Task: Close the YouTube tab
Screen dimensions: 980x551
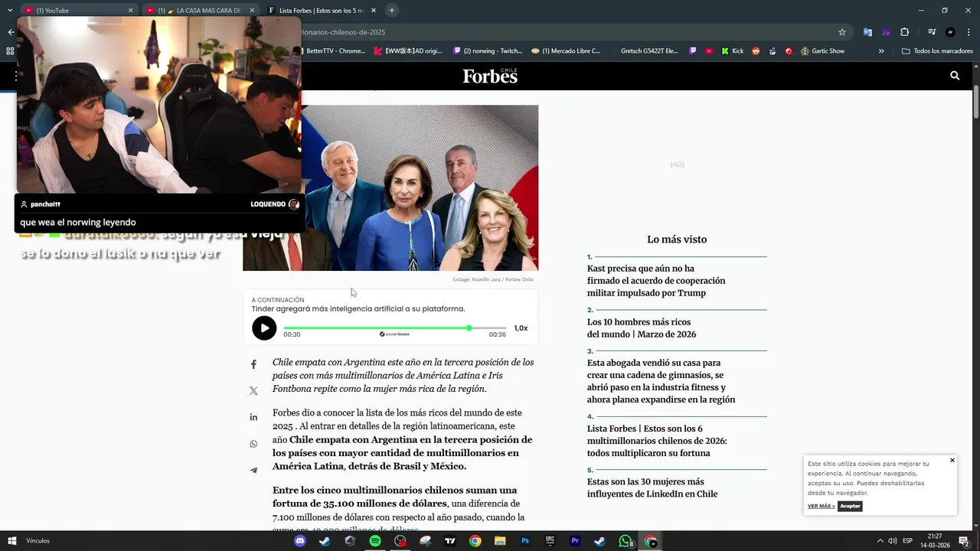Action: [x=130, y=11]
